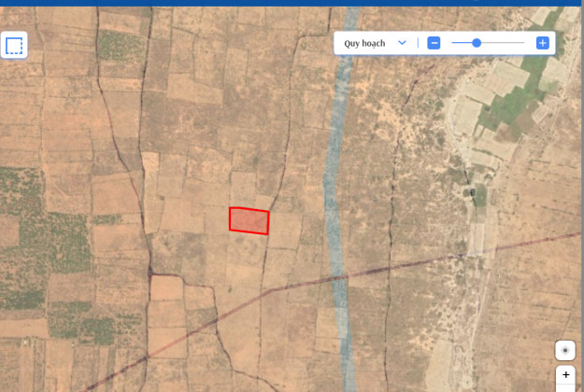Locate my position with the target button

click(565, 351)
